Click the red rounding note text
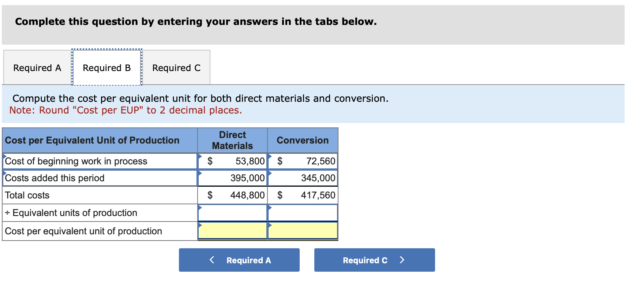Screen dimensions: 644x305 126,110
